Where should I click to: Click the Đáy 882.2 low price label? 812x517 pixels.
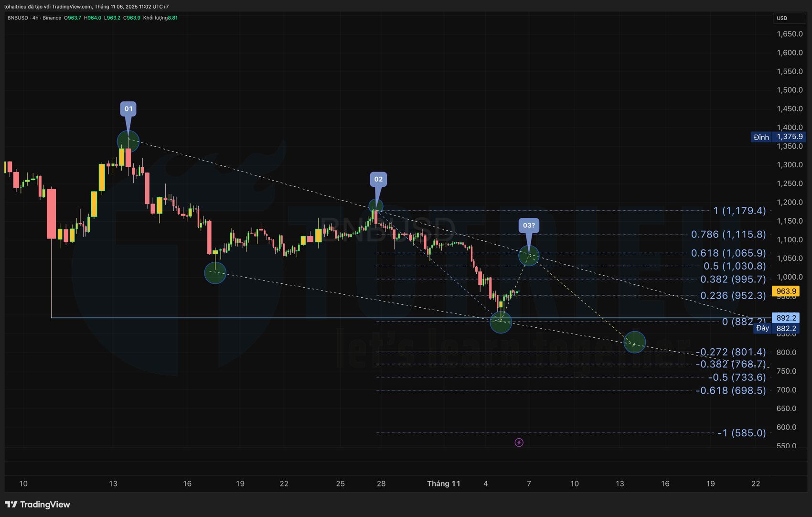tap(778, 328)
